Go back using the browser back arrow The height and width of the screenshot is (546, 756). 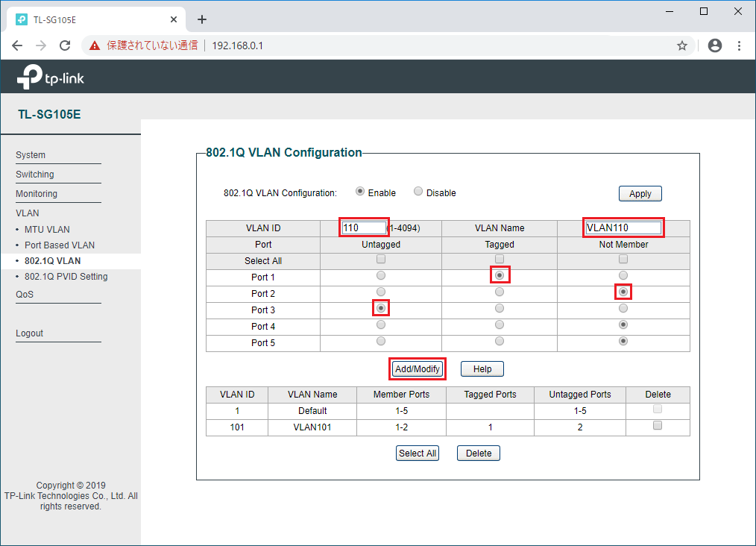17,45
